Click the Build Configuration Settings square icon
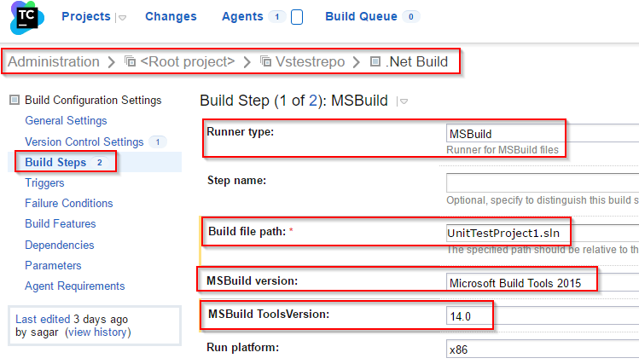The height and width of the screenshot is (364, 639). pos(15,100)
